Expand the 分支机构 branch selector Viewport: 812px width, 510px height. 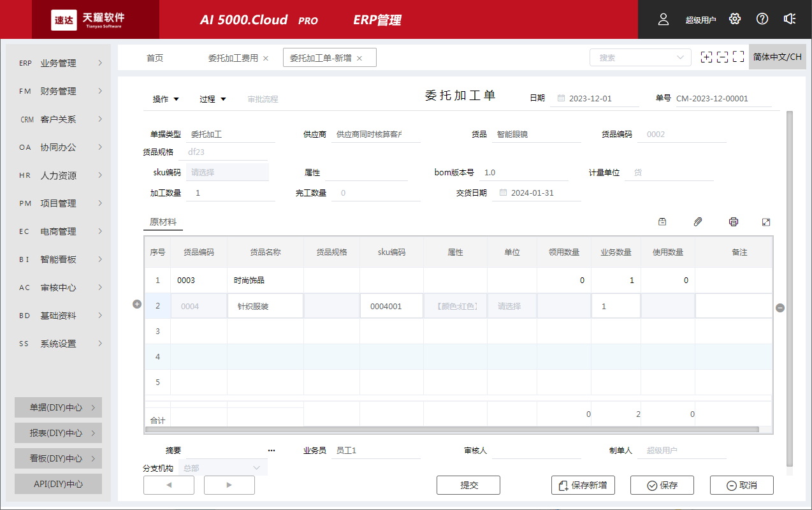tap(256, 467)
